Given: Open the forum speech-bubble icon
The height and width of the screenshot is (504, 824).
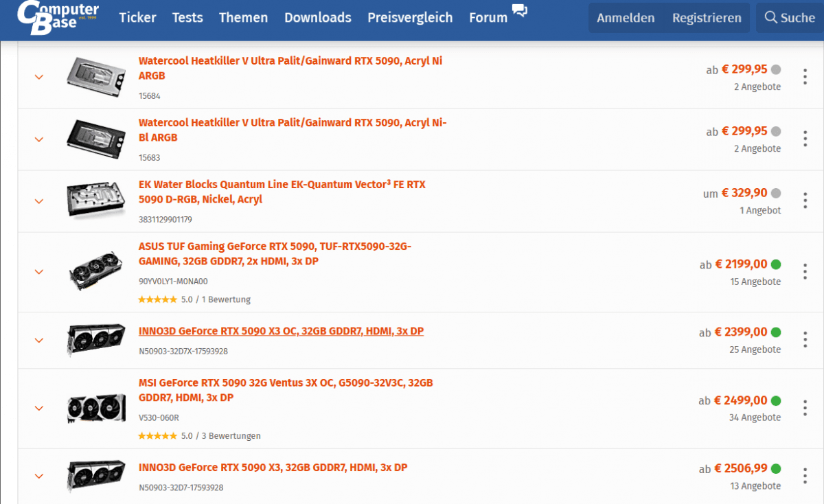Looking at the screenshot, I should (x=520, y=10).
